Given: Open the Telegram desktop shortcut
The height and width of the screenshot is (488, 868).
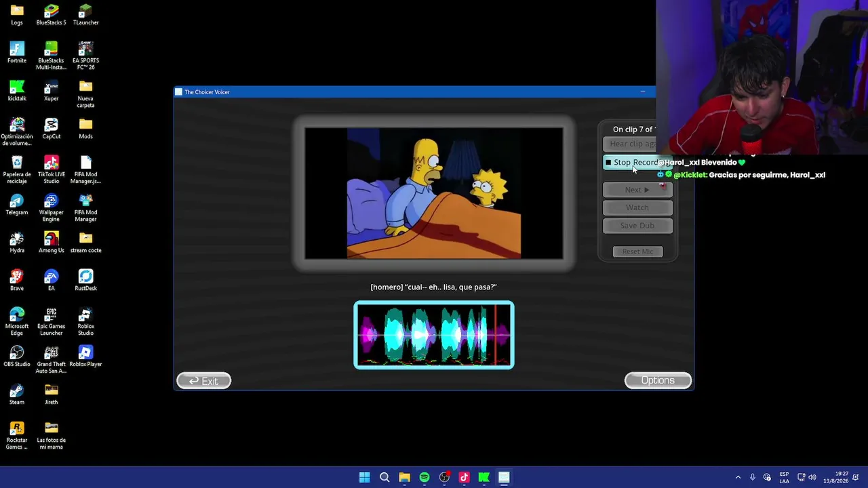Looking at the screenshot, I should pyautogui.click(x=17, y=205).
